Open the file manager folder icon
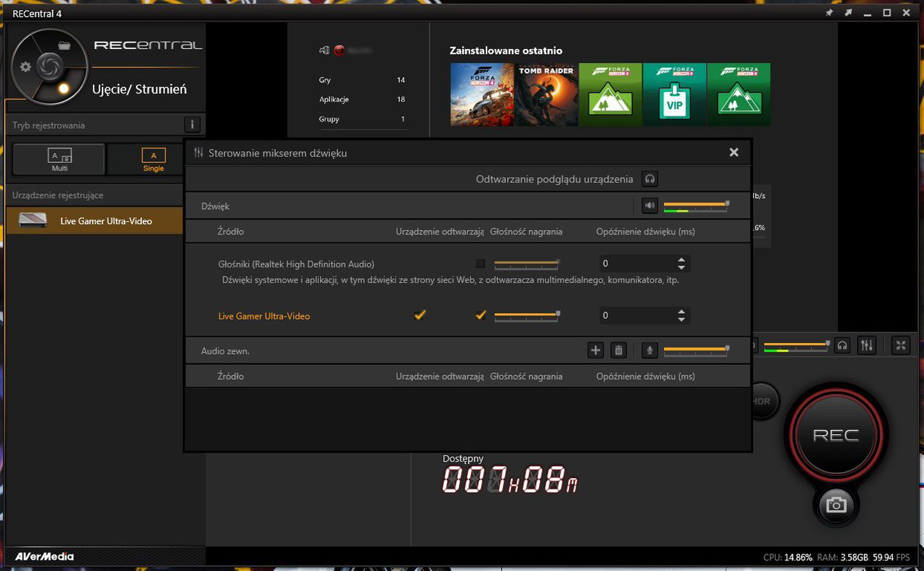Screen dimensions: 924x571 64,45
